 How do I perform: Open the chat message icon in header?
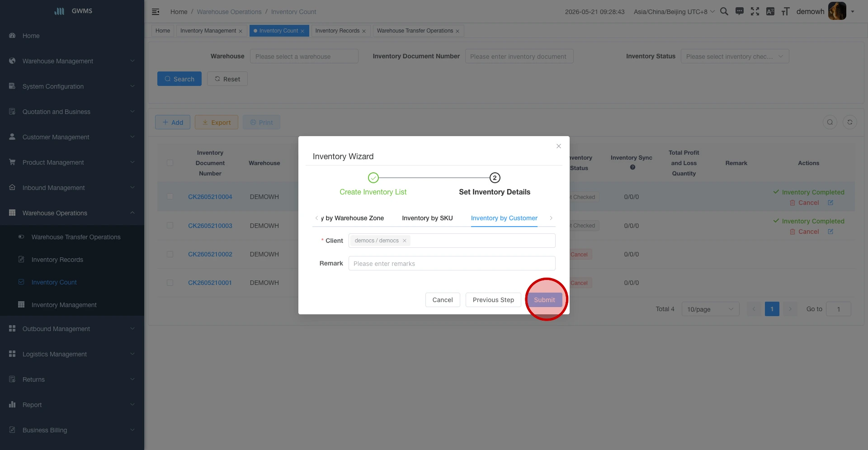tap(740, 12)
